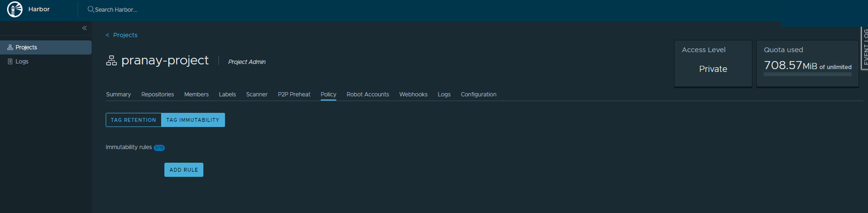Click the Add Rule button
The width and height of the screenshot is (868, 213).
[184, 170]
